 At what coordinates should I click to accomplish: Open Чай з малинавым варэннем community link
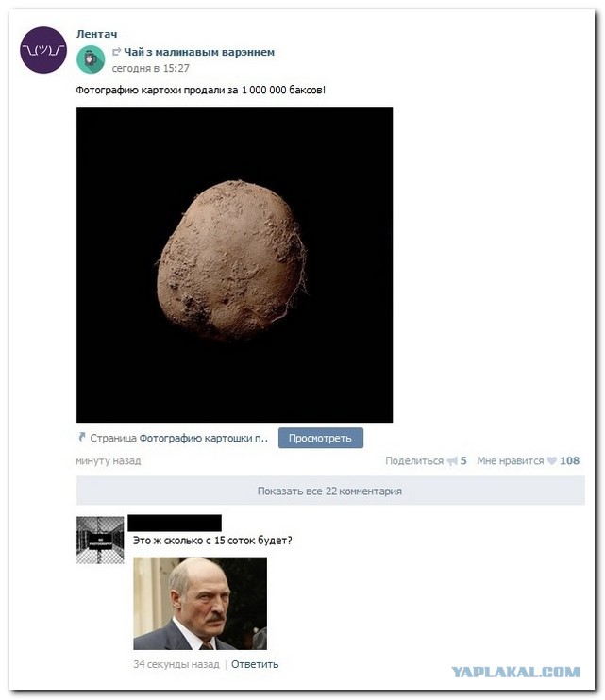click(x=199, y=52)
